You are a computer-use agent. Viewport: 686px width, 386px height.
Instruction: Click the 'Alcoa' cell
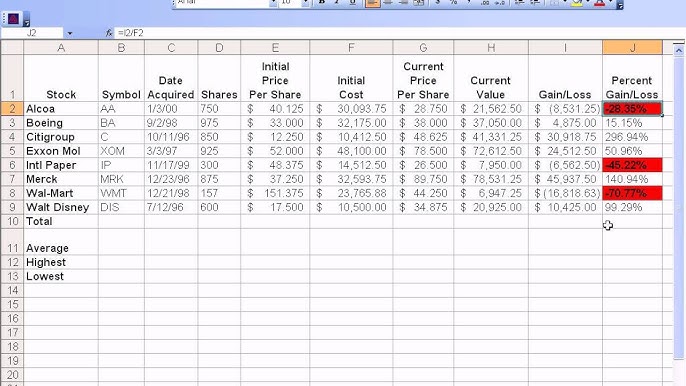click(x=61, y=109)
